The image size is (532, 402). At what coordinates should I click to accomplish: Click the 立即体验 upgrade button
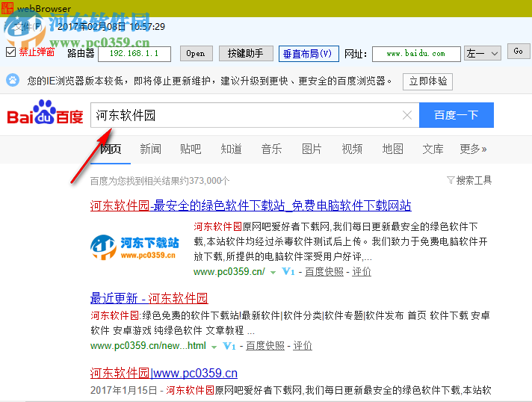(x=427, y=81)
